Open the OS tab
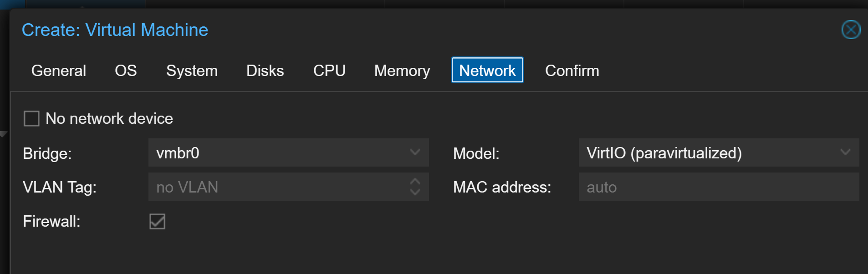The image size is (868, 274). pyautogui.click(x=126, y=71)
